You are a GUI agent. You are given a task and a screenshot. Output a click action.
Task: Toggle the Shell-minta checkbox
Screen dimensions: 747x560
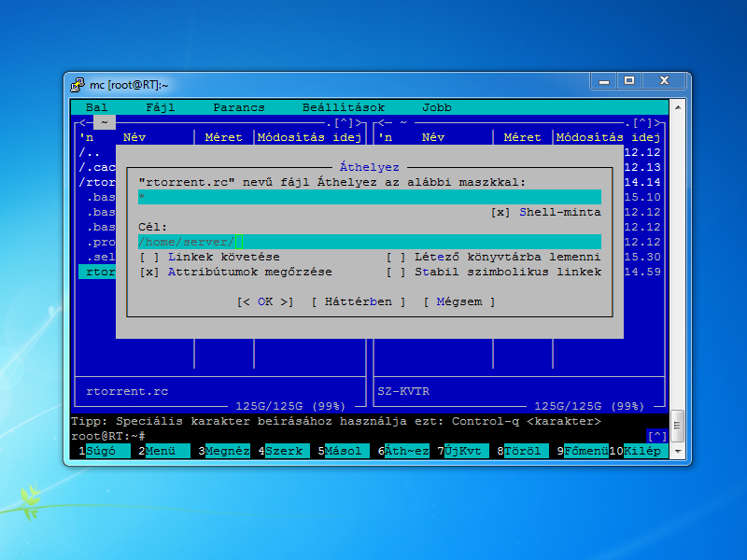point(500,212)
